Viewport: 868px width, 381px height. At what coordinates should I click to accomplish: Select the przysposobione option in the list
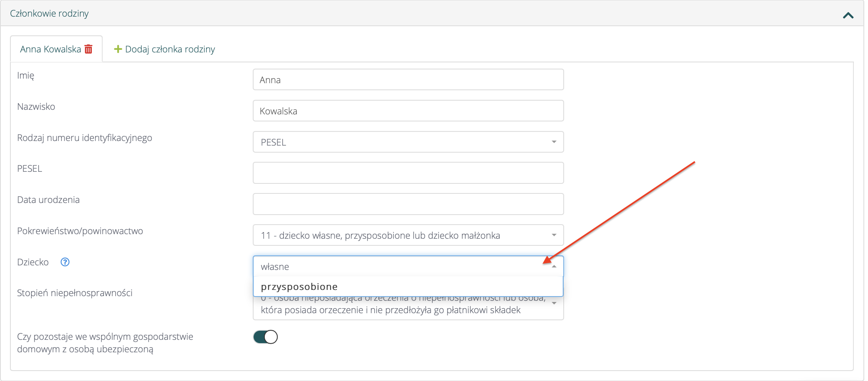pos(299,287)
